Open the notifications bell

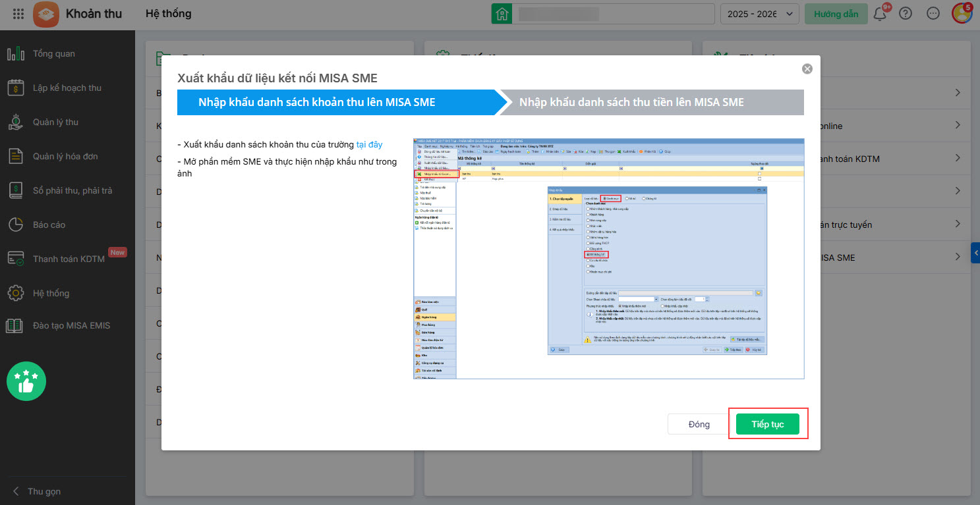880,14
